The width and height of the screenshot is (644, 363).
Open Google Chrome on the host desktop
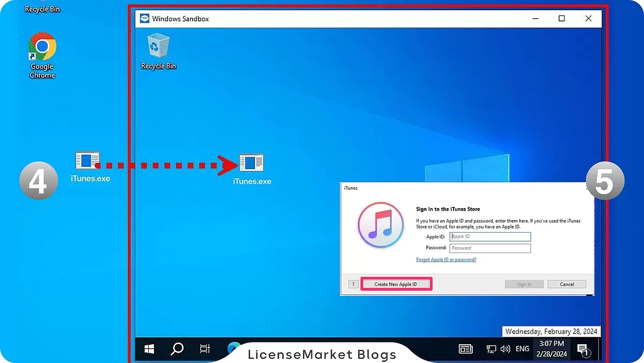click(42, 56)
